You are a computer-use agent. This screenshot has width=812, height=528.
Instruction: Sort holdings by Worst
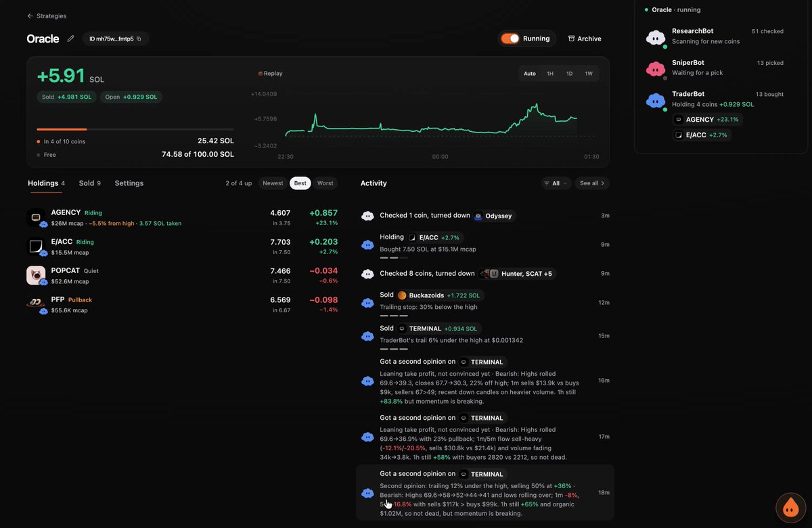click(x=325, y=183)
